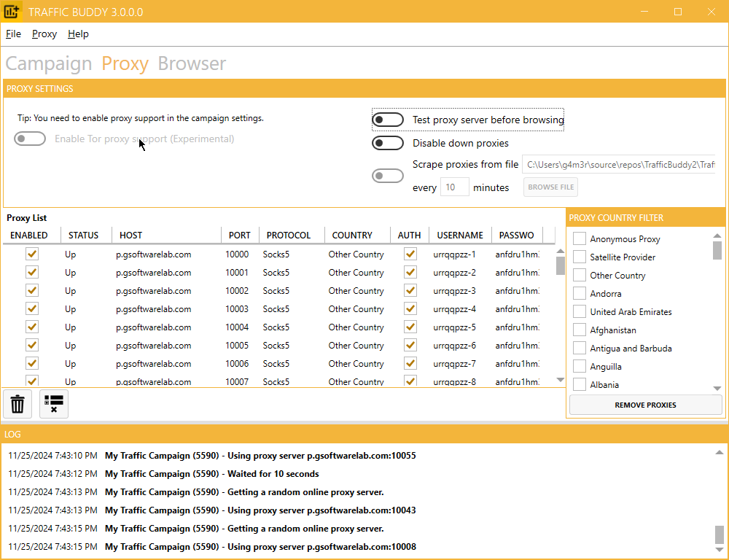Select host cell in port 10004 row
Viewport: 729px width, 560px height.
153,327
